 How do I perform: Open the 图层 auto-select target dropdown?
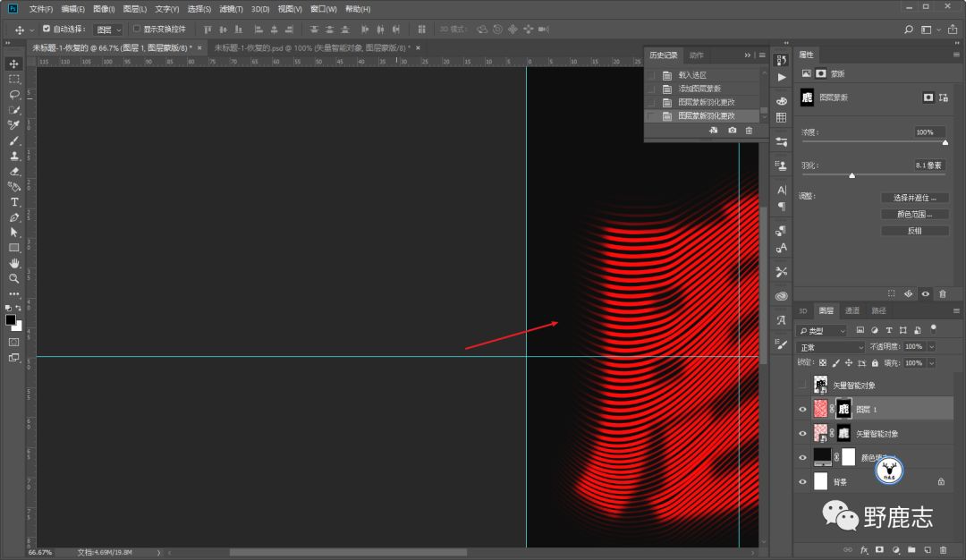[x=108, y=30]
